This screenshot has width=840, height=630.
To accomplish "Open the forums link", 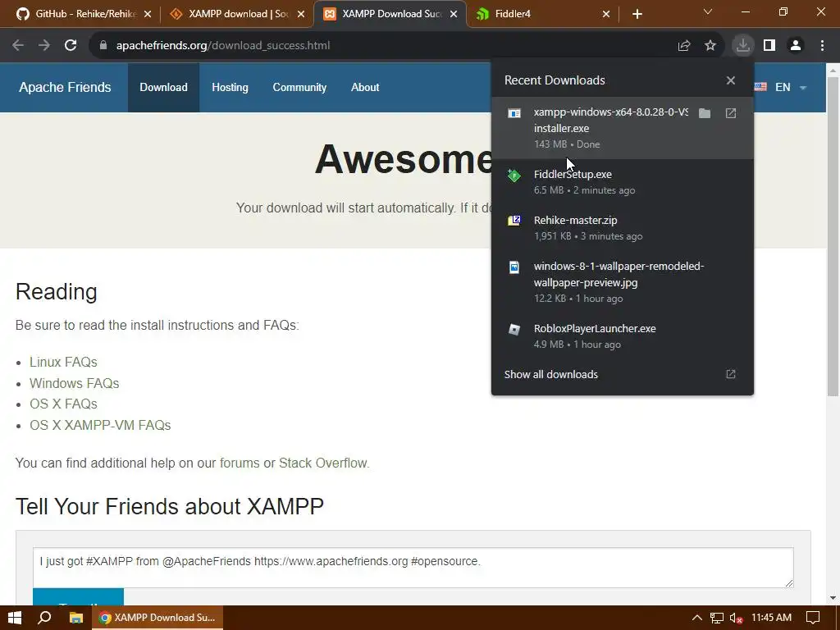I will point(240,463).
